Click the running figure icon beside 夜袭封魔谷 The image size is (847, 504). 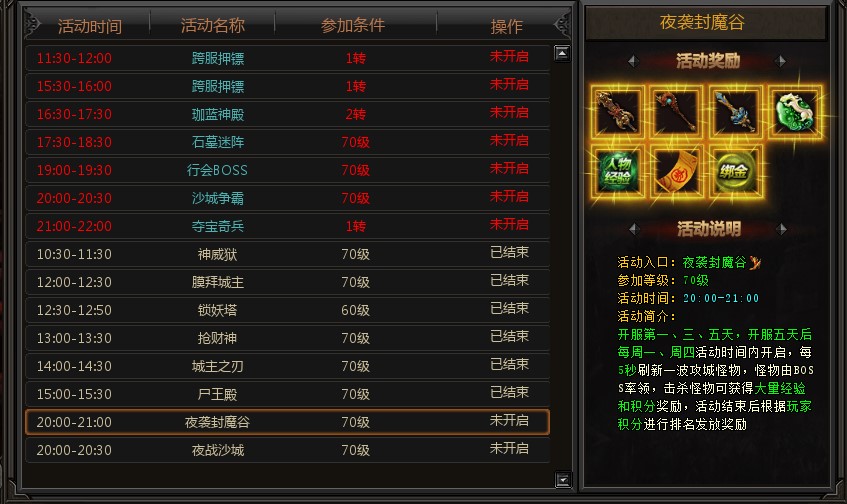coord(755,263)
